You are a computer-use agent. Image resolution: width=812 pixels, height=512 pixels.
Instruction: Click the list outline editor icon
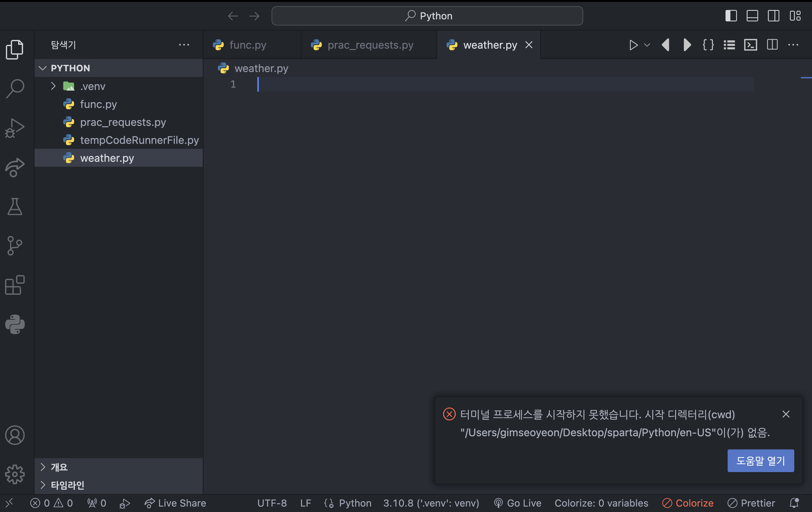tap(729, 45)
